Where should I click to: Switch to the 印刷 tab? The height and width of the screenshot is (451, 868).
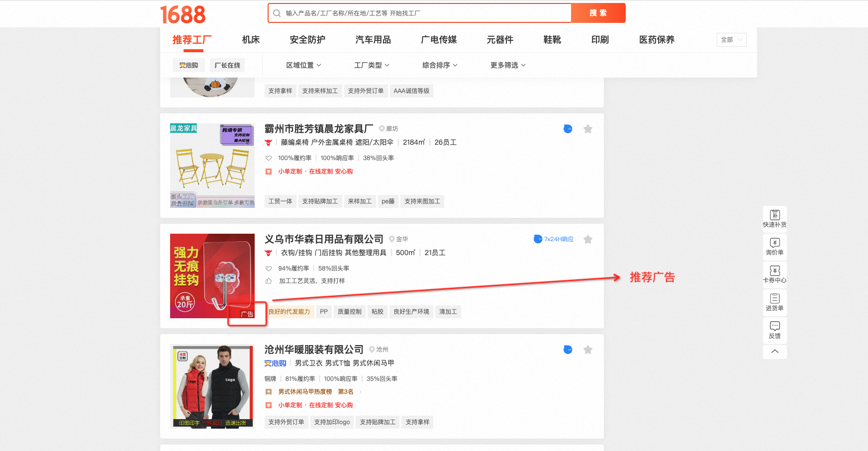click(600, 40)
